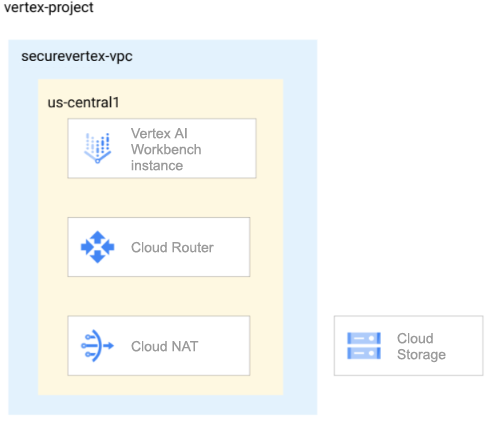
Task: Select the "Cloud NAT" label
Action: coord(165,346)
